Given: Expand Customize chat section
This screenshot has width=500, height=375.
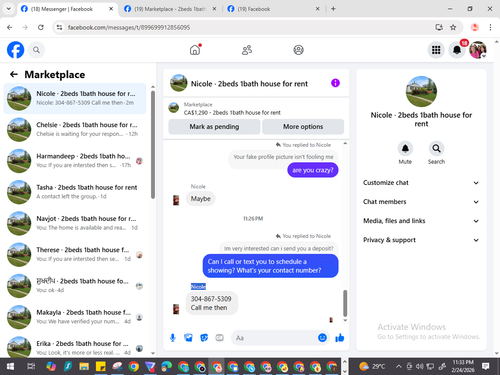Looking at the screenshot, I should click(x=421, y=183).
